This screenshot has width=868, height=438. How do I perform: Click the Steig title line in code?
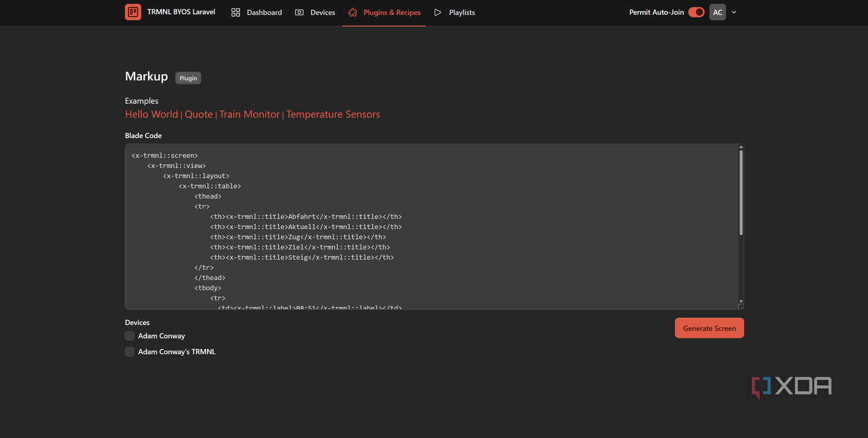click(x=302, y=257)
